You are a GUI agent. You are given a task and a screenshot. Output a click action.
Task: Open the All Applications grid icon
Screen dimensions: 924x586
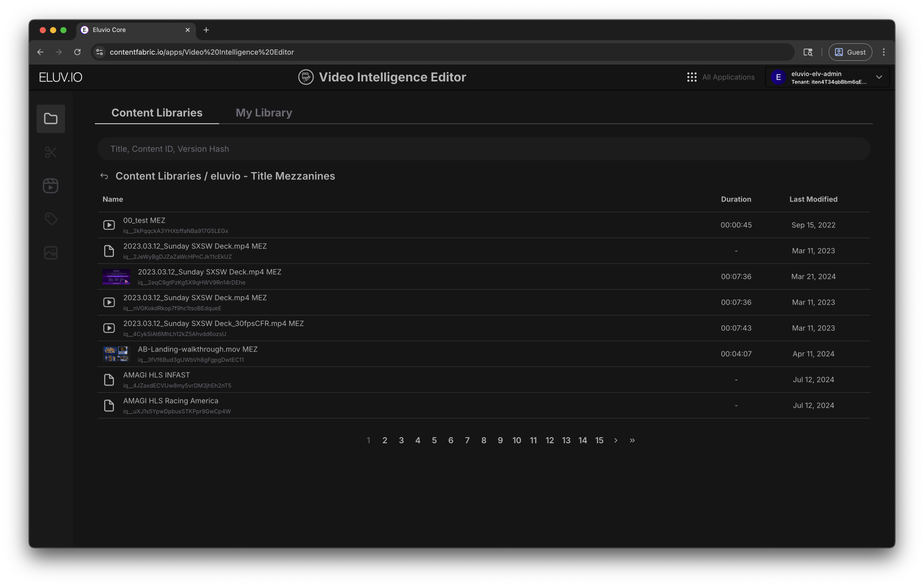691,77
